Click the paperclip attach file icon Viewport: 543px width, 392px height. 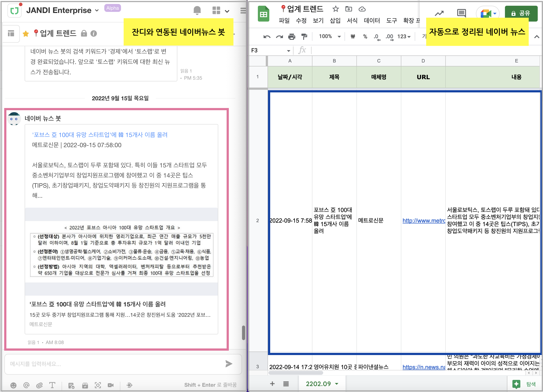(x=39, y=385)
